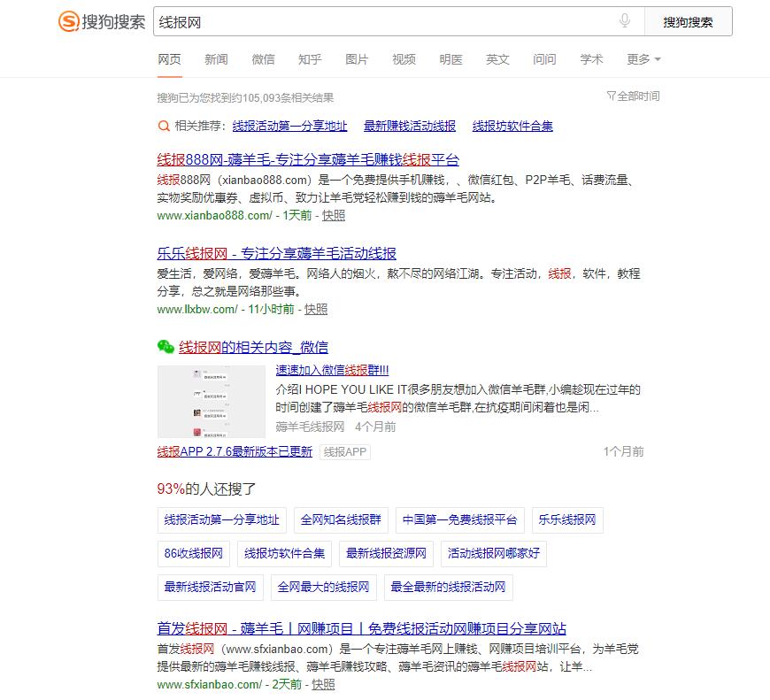The width and height of the screenshot is (770, 700).
Task: Select the 新闻 tab
Action: pos(216,59)
